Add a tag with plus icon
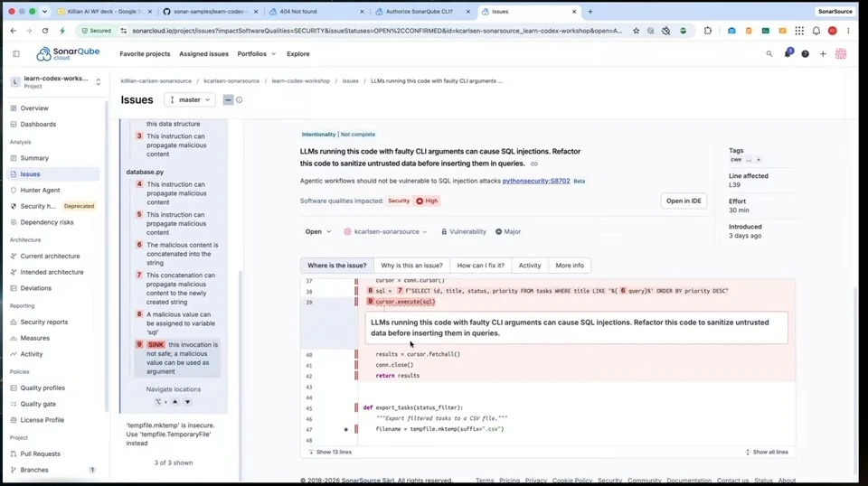The height and width of the screenshot is (486, 868). (x=759, y=159)
